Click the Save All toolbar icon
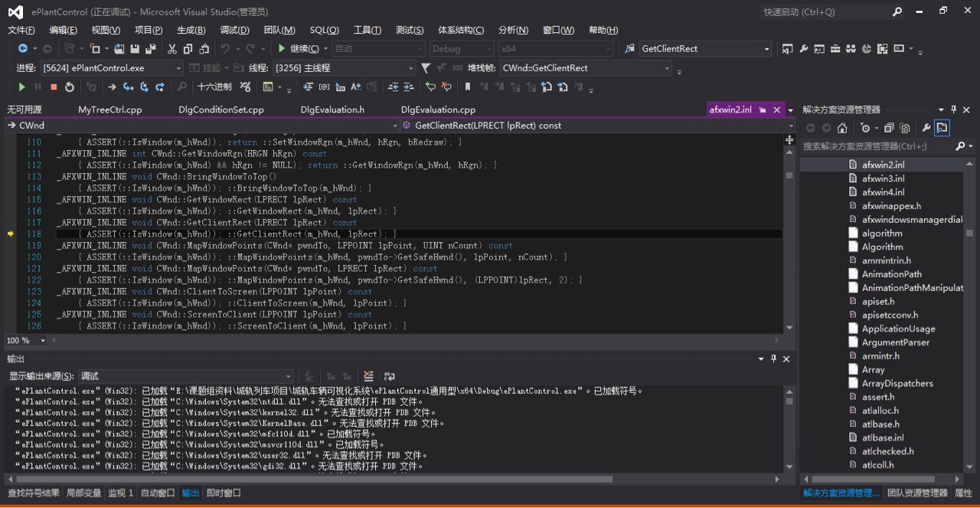The height and width of the screenshot is (508, 980). point(149,49)
